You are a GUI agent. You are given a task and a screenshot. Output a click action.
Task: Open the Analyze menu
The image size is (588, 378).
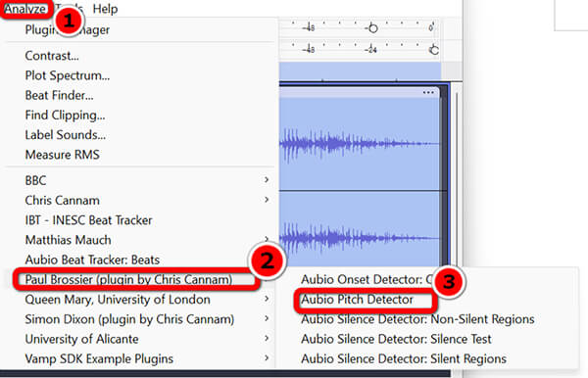tap(24, 8)
